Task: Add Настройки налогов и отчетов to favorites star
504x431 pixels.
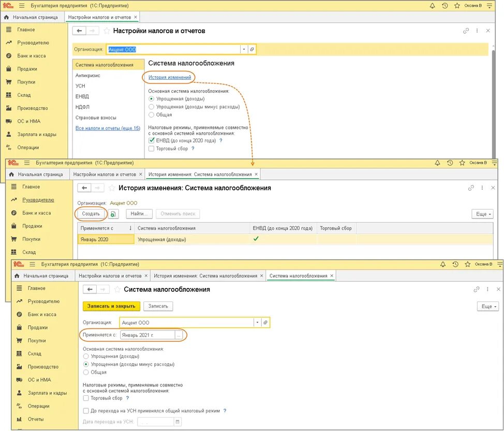Action: tap(107, 31)
